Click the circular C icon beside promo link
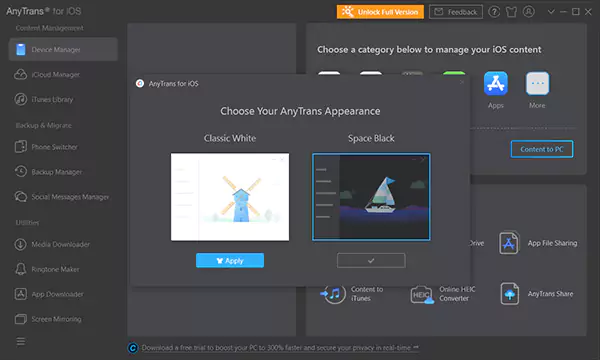600x360 pixels. (x=133, y=348)
